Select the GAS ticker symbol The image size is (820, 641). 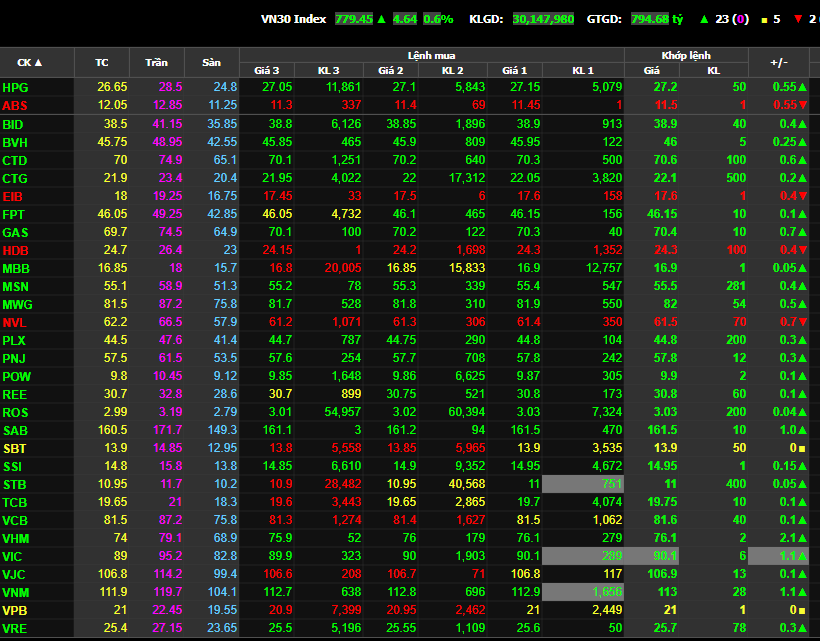15,233
